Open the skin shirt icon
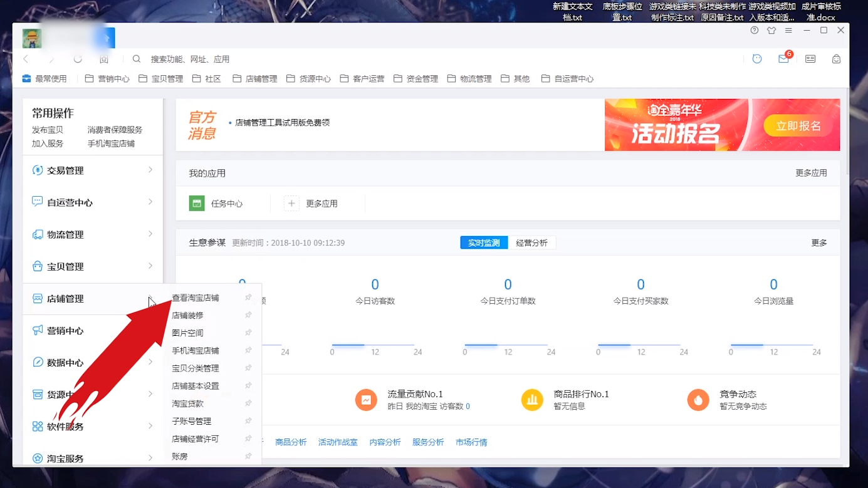 click(771, 30)
